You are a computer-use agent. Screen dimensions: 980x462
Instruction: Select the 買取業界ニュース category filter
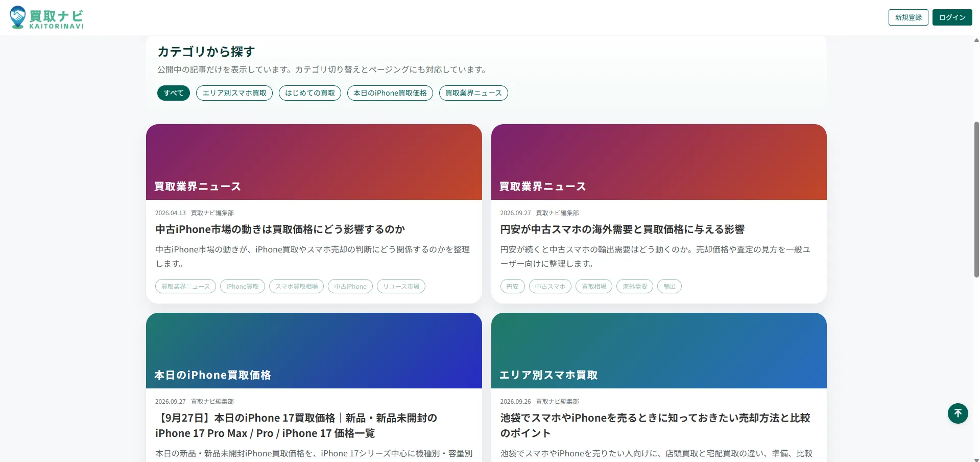pyautogui.click(x=473, y=93)
